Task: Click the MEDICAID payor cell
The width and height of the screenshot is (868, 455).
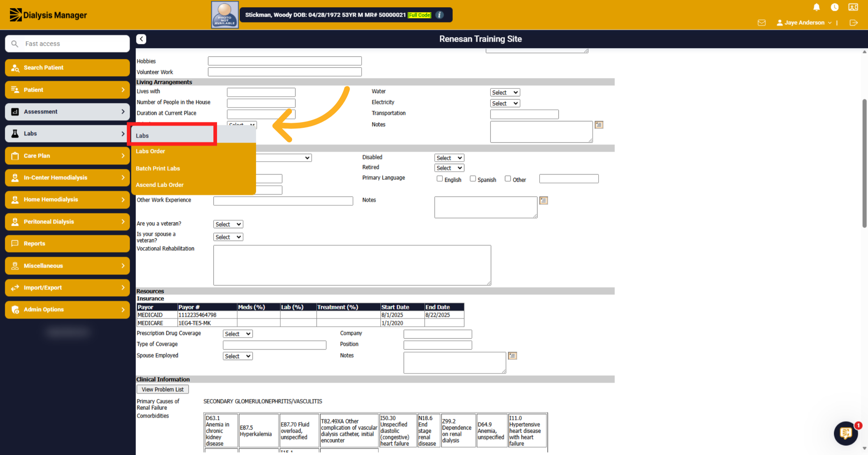Action: point(157,315)
